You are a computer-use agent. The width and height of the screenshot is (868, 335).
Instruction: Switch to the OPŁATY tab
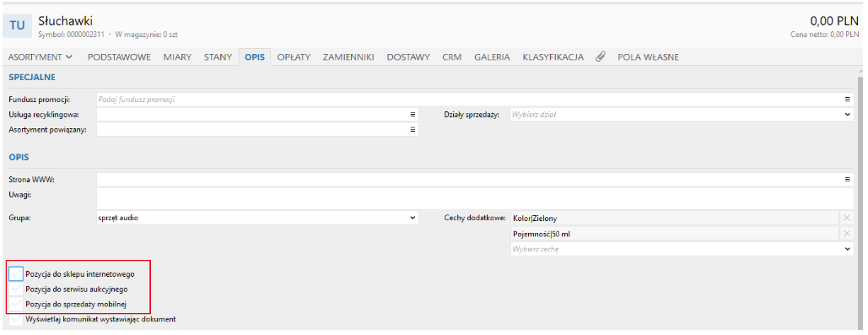tap(294, 57)
